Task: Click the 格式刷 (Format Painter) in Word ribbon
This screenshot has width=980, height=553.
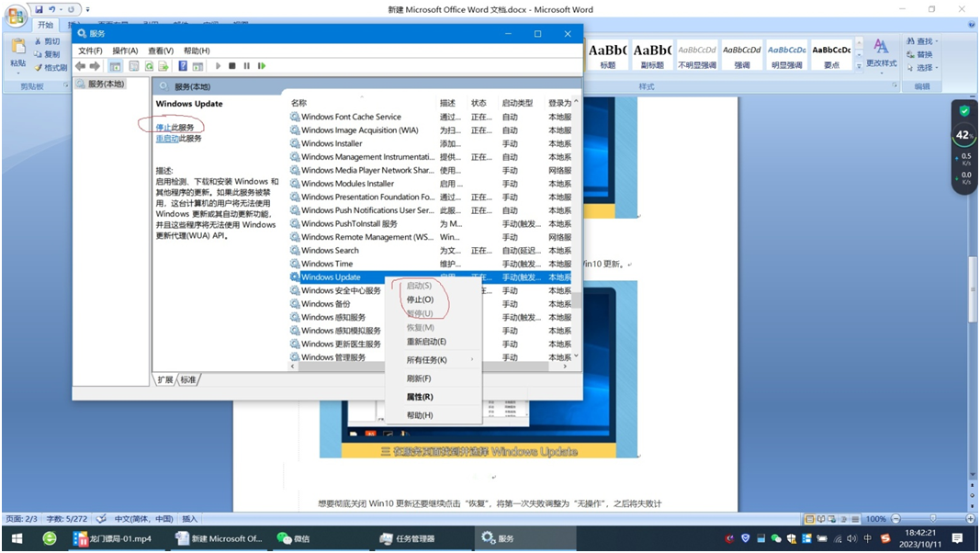Action: point(51,67)
